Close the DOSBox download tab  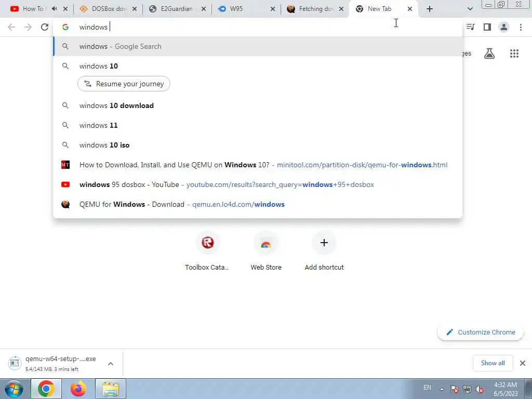[135, 9]
